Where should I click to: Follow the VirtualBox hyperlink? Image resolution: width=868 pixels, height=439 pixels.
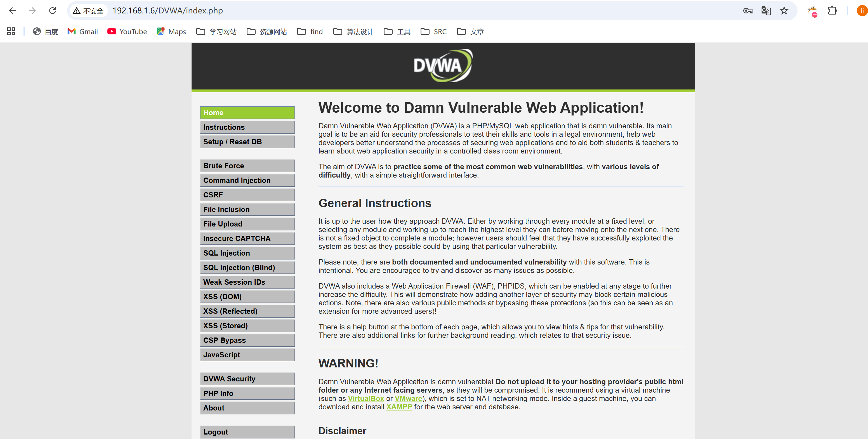coord(365,398)
